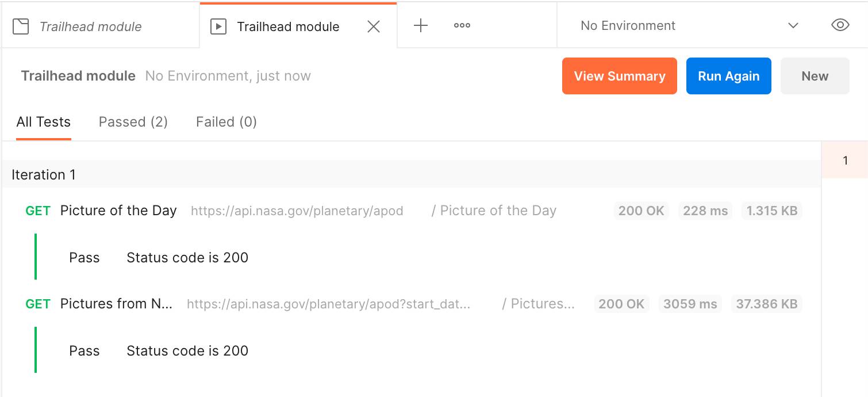The width and height of the screenshot is (868, 397).
Task: Click the environment selector chevron
Action: point(793,25)
